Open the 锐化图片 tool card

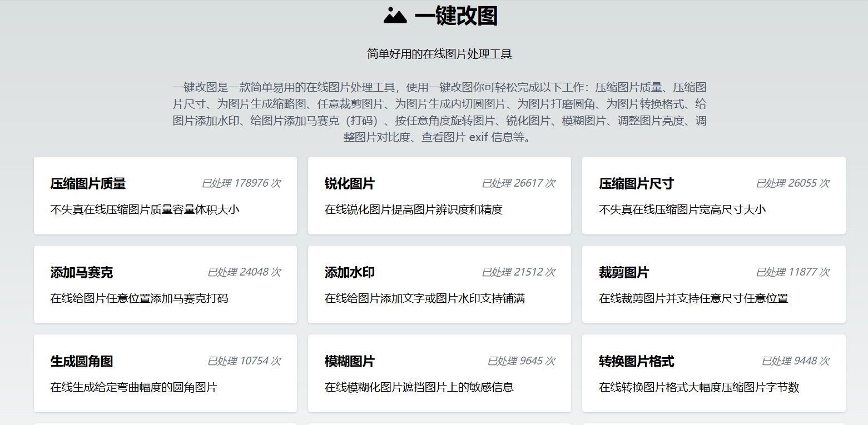439,196
